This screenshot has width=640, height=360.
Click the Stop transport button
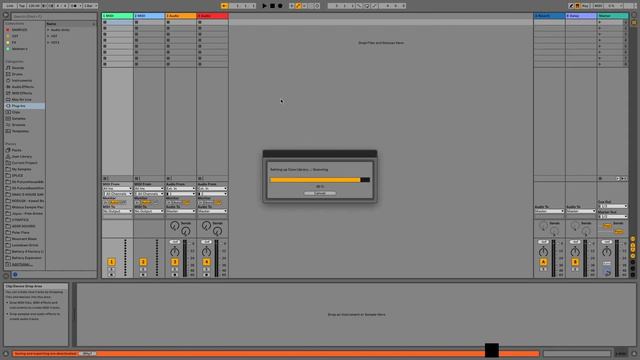pyautogui.click(x=272, y=6)
